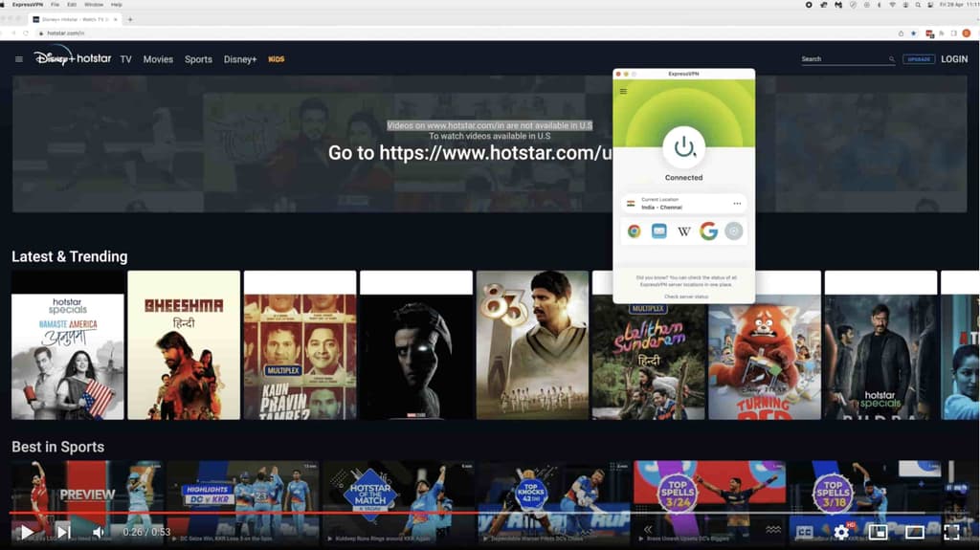This screenshot has width=980, height=550.
Task: Click the search magnifier icon on Hotstar
Action: [x=892, y=59]
